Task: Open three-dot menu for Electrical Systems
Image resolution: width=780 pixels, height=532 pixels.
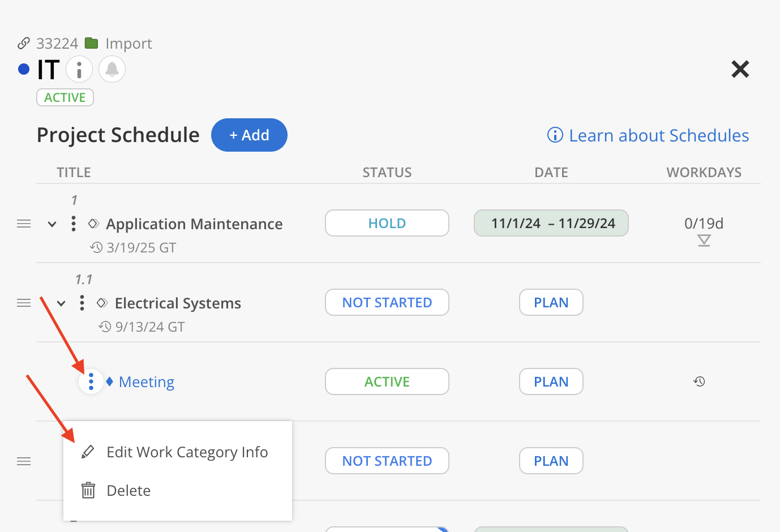Action: click(x=82, y=303)
